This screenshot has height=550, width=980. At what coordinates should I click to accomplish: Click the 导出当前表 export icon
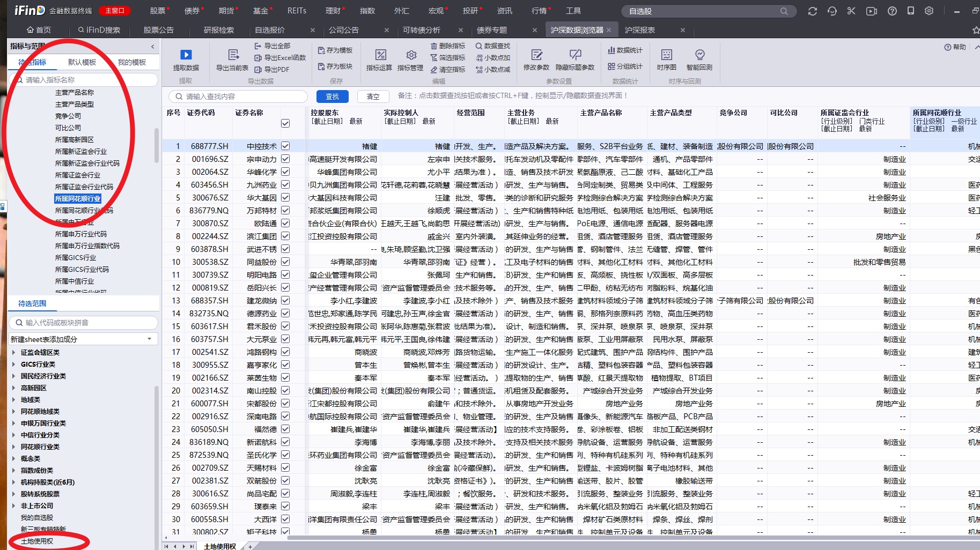[233, 55]
